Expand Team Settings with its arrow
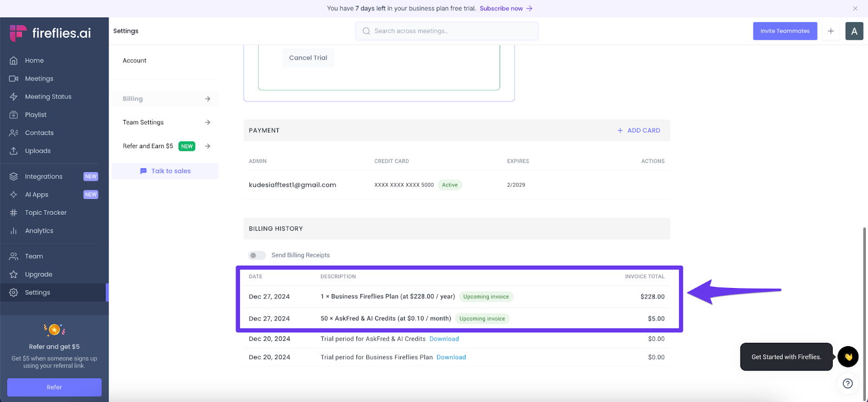The width and height of the screenshot is (868, 402). pos(208,122)
